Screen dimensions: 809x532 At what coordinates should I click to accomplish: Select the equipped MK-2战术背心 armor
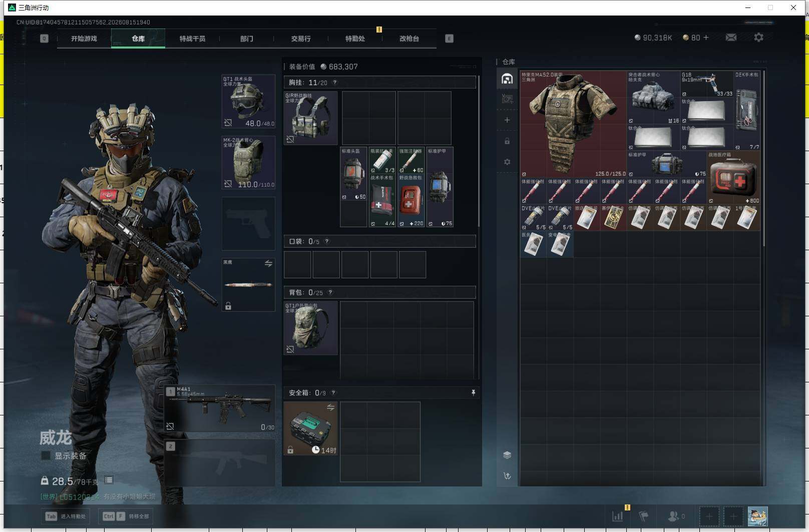pos(248,163)
